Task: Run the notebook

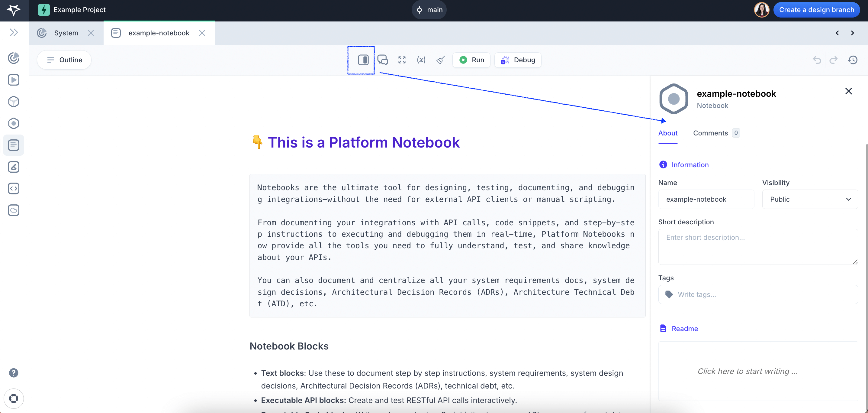Action: point(471,60)
